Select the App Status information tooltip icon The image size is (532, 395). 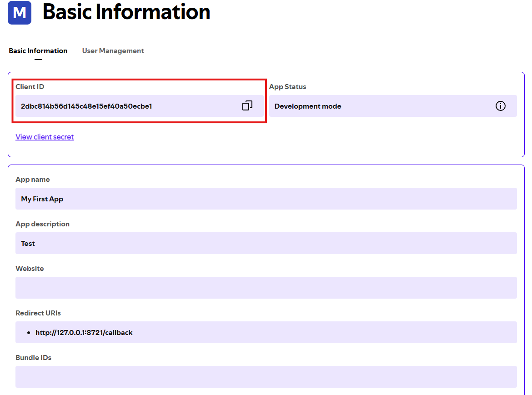pyautogui.click(x=501, y=105)
